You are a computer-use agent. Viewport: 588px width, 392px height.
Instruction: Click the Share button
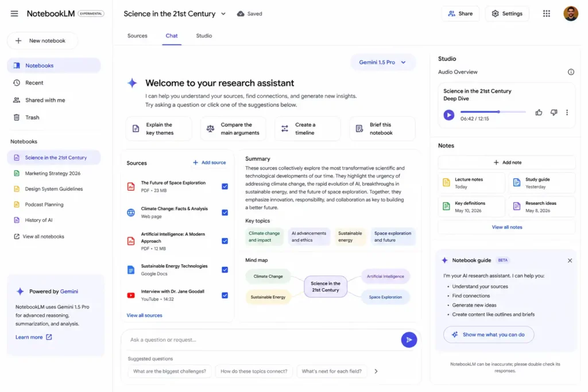[460, 14]
